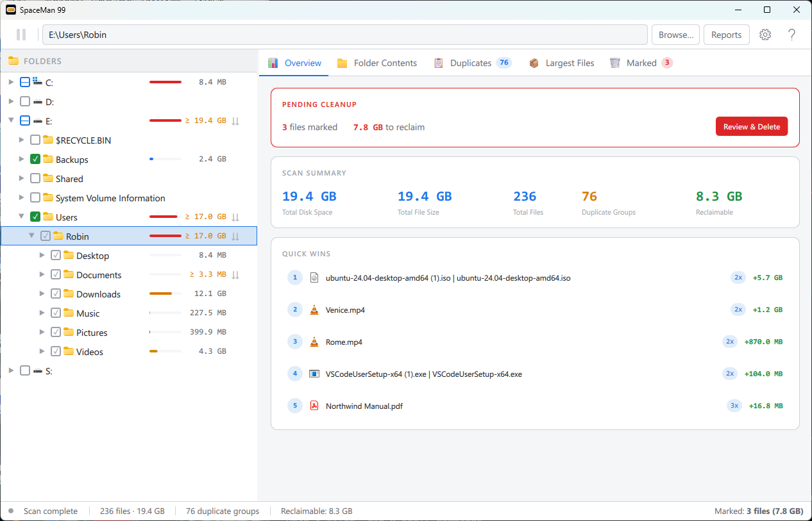Expand the Documents folder
The image size is (812, 521).
42,274
